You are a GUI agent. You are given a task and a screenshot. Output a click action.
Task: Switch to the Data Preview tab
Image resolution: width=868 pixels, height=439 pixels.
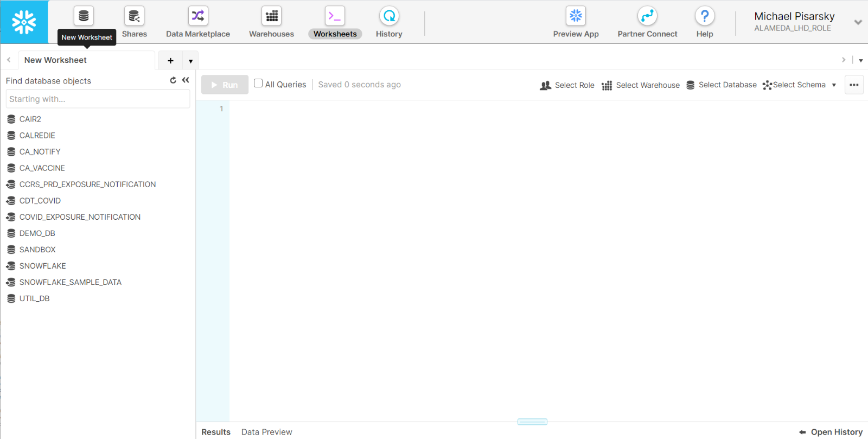click(x=266, y=432)
